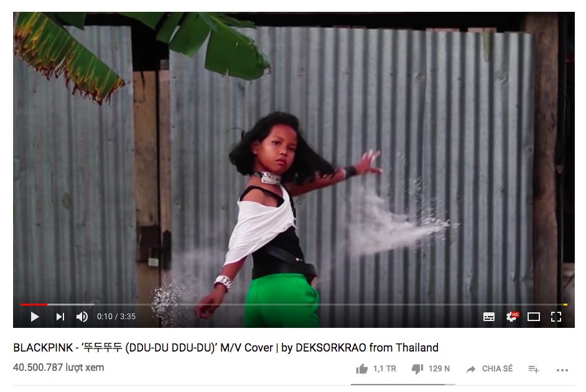Seek to the middle of the progress bar
This screenshot has width=586, height=392.
point(294,304)
